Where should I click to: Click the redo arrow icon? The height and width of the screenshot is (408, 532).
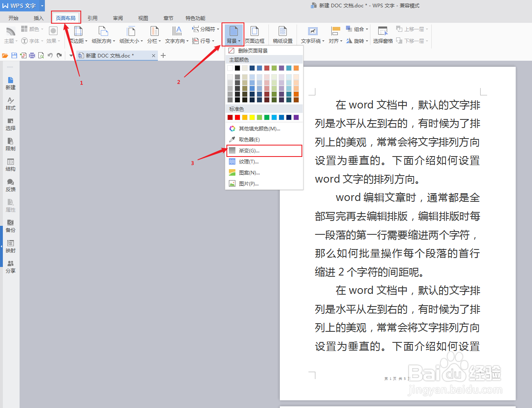click(x=59, y=55)
